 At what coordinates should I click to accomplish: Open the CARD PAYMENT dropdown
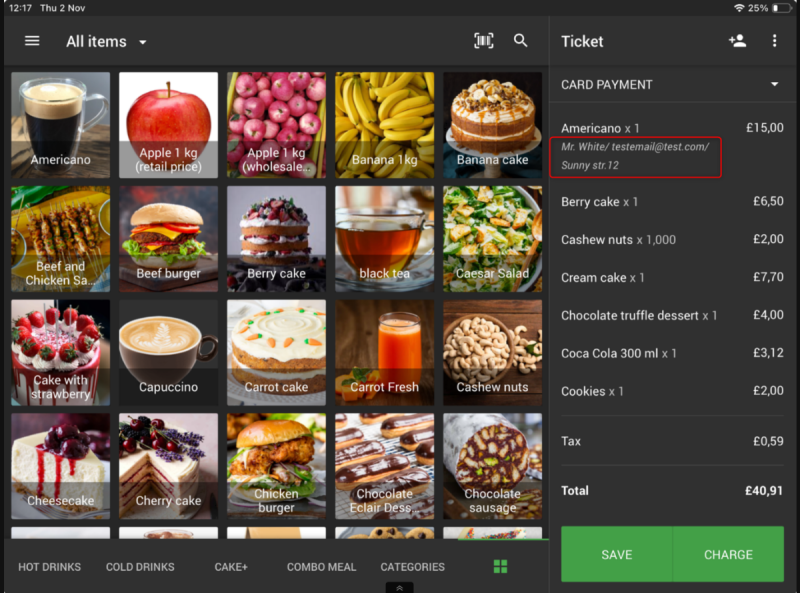click(672, 85)
